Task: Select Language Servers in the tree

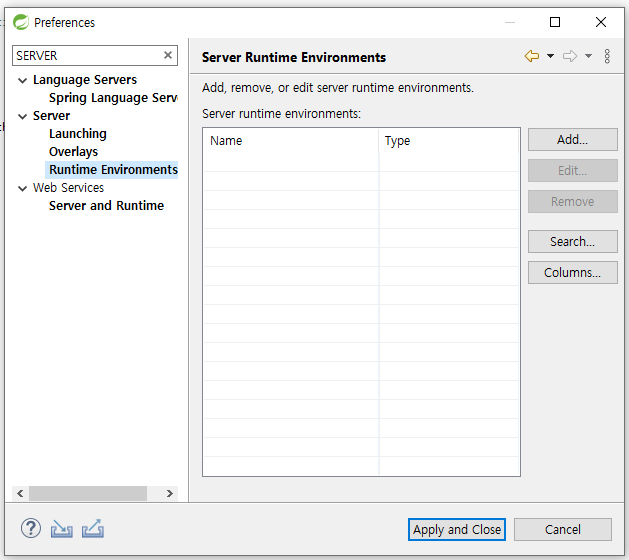Action: click(x=85, y=80)
